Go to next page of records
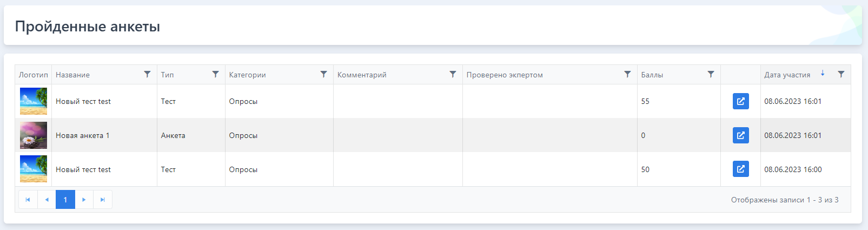The height and width of the screenshot is (230, 868). click(84, 200)
